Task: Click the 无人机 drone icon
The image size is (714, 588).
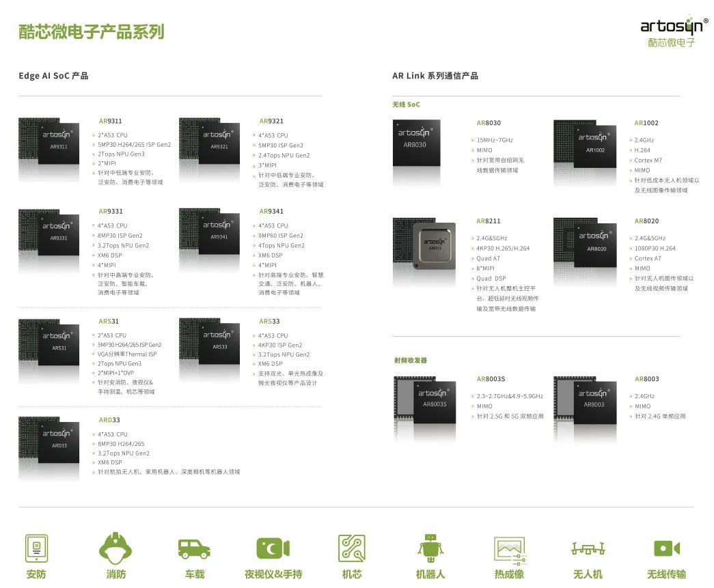Action: [x=588, y=549]
